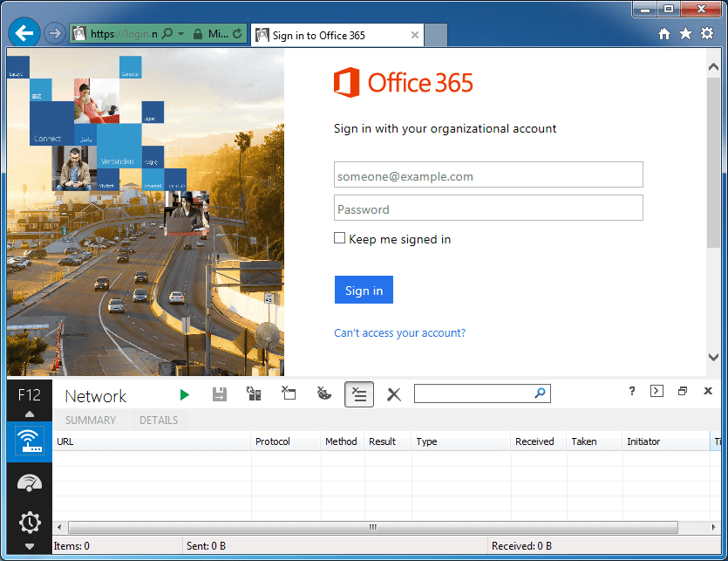728x561 pixels.
Task: Click the someone@example.com email field
Action: [x=488, y=174]
